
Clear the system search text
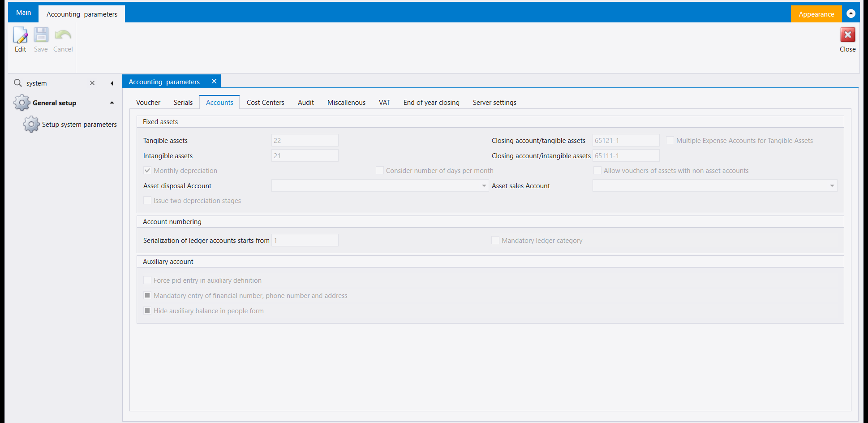point(92,83)
